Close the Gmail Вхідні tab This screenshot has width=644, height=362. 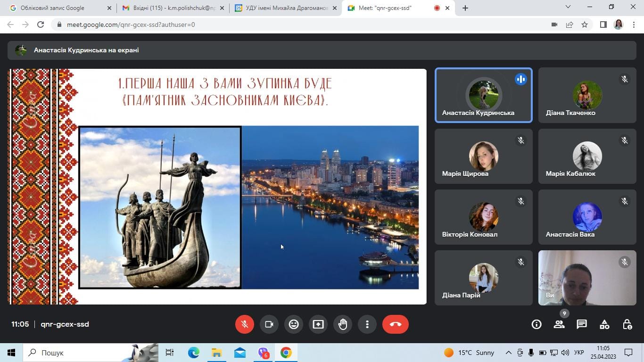[222, 8]
